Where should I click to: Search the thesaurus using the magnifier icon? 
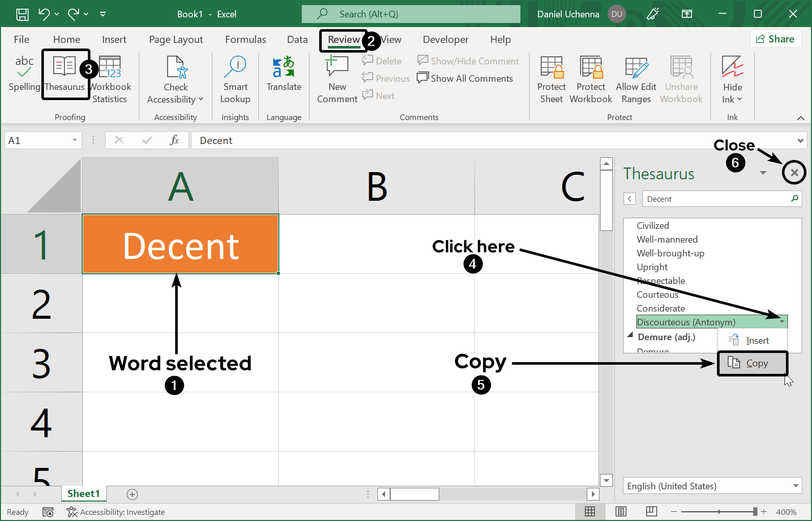coord(794,199)
